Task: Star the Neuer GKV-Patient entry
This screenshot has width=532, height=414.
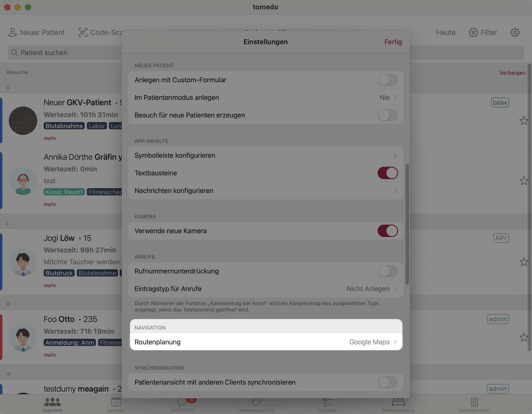Action: (524, 121)
